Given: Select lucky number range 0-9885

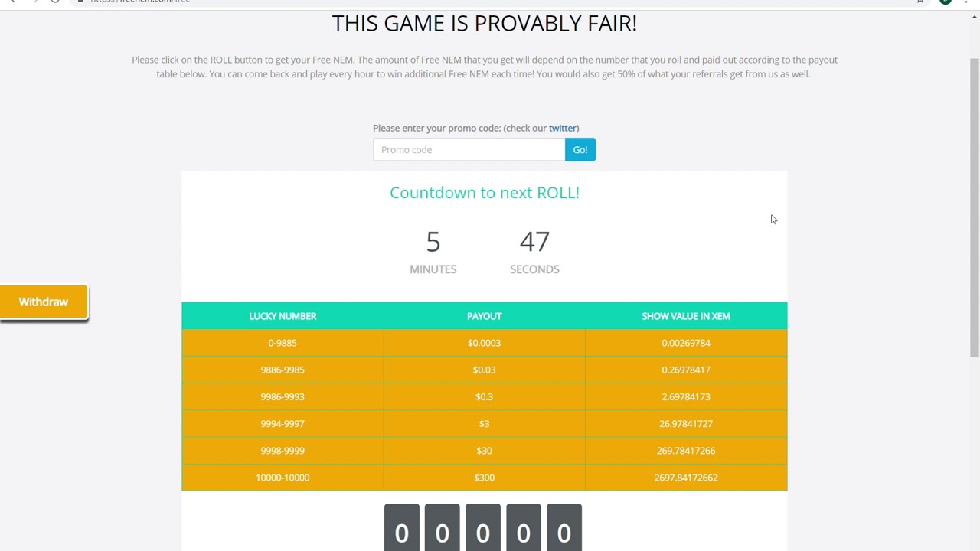Looking at the screenshot, I should pyautogui.click(x=283, y=343).
